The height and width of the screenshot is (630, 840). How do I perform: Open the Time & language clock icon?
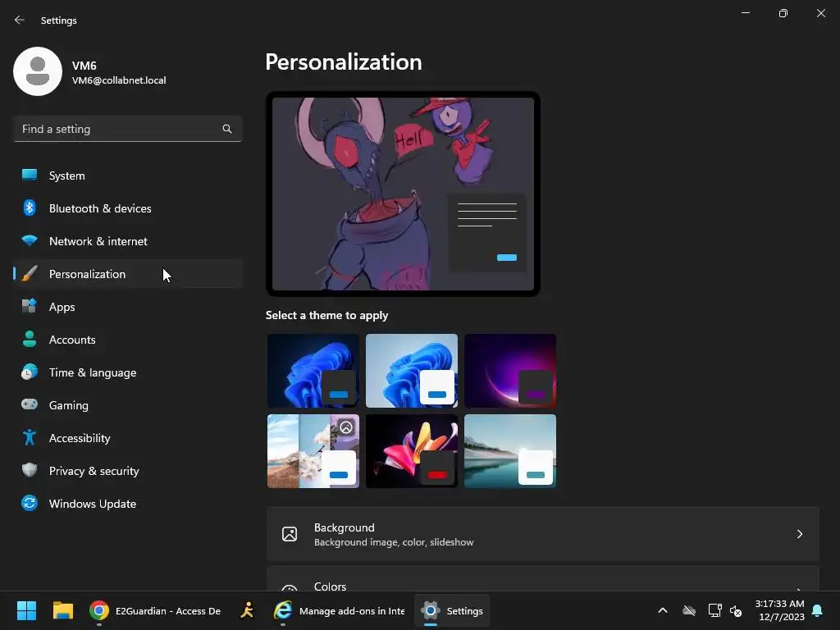pyautogui.click(x=30, y=372)
